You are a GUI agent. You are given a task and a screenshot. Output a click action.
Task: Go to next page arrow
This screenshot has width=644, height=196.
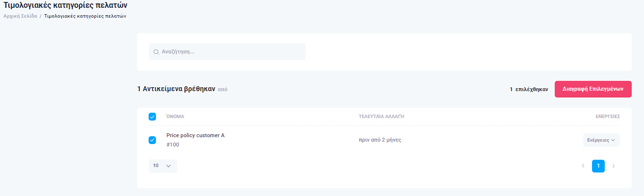[613, 166]
